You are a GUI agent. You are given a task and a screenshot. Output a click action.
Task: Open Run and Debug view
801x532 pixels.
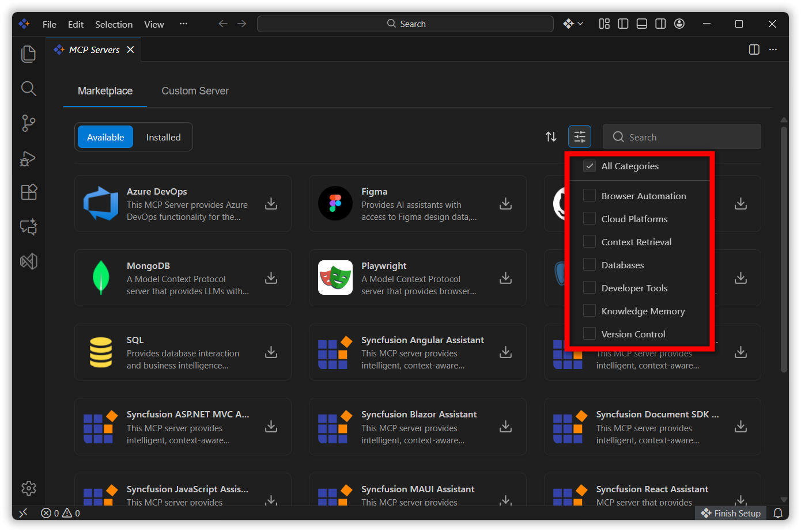click(x=28, y=158)
